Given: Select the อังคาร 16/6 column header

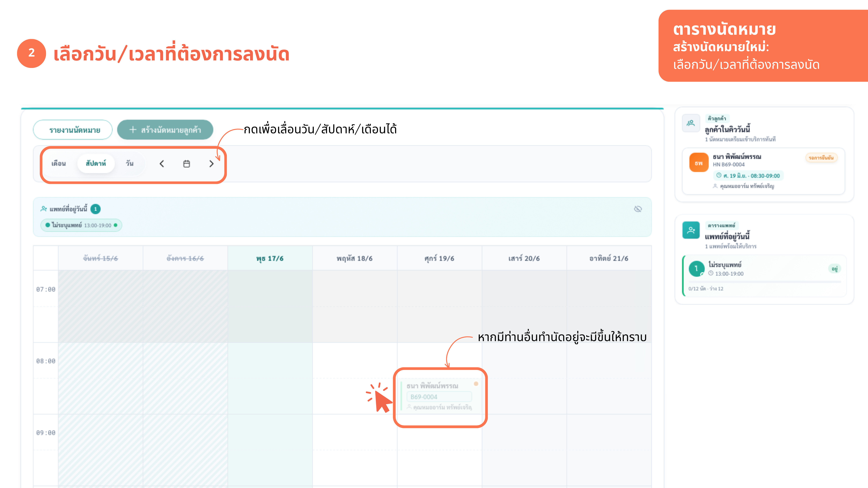Looking at the screenshot, I should click(185, 258).
